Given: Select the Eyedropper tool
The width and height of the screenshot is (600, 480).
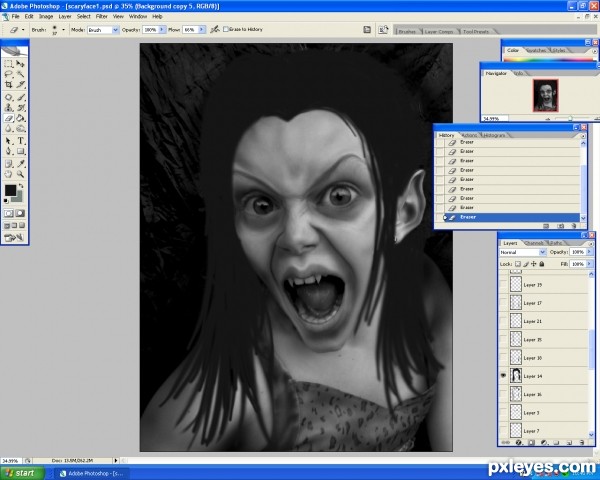Looking at the screenshot, I should tap(20, 164).
